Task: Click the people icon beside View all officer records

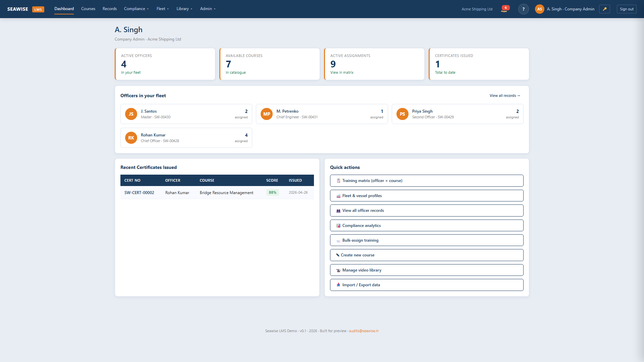Action: [338, 210]
